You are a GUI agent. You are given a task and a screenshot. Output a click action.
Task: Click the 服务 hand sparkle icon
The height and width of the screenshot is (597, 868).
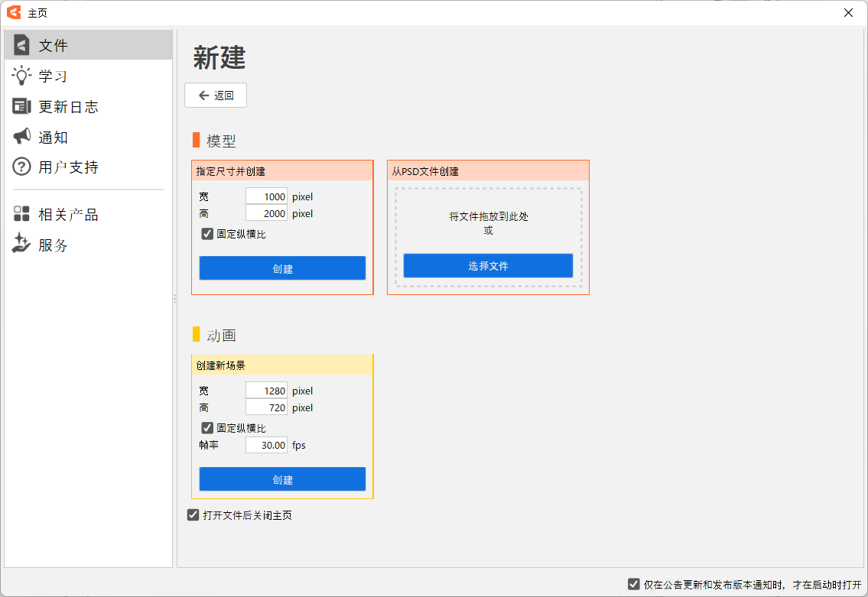click(x=21, y=245)
